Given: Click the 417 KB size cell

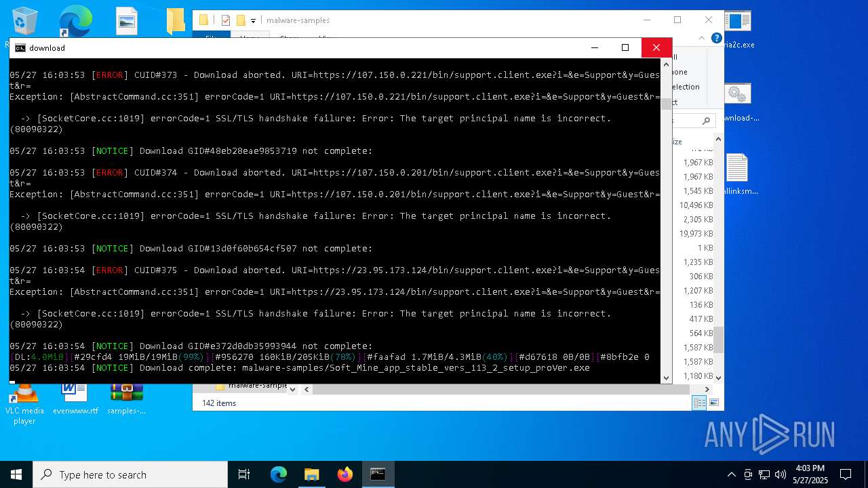Looking at the screenshot, I should [701, 319].
